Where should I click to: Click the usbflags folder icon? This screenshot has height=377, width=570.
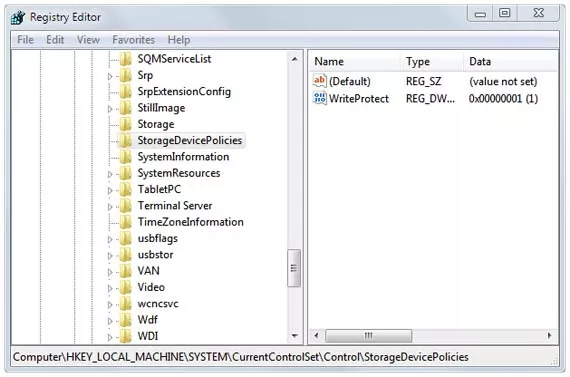click(125, 238)
